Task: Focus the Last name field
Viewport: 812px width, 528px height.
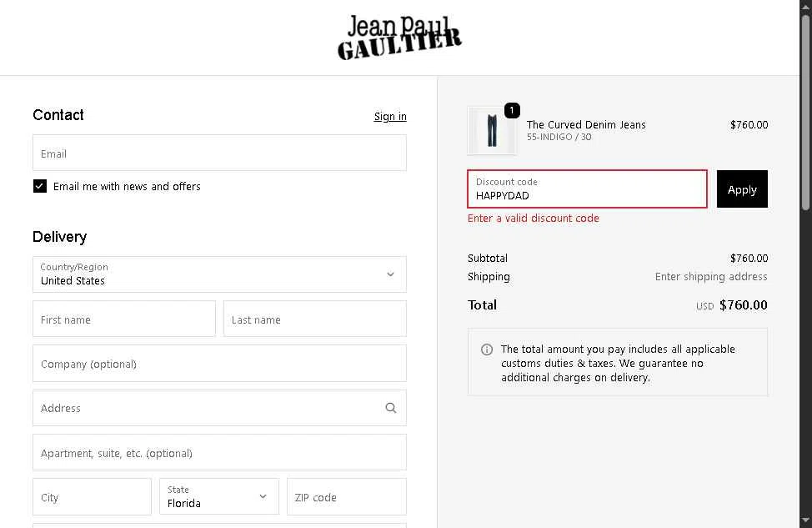Action: pyautogui.click(x=315, y=319)
